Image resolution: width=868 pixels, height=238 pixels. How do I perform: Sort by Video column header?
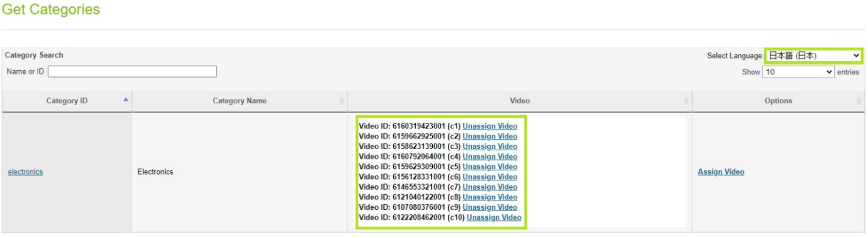pyautogui.click(x=520, y=101)
